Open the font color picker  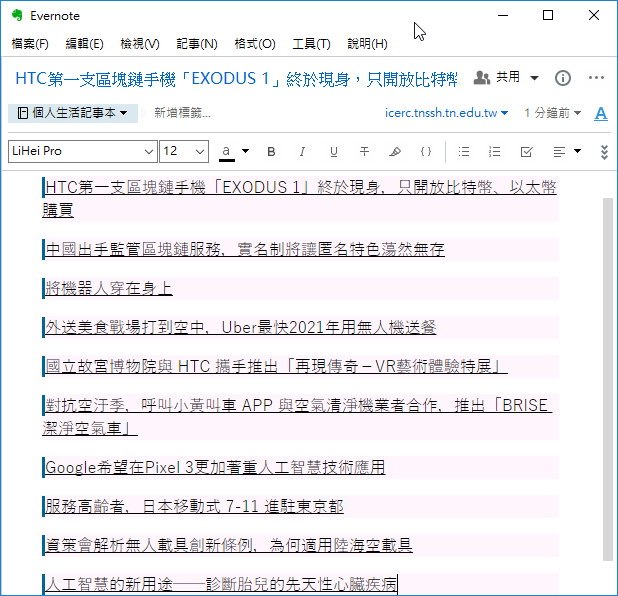226,152
